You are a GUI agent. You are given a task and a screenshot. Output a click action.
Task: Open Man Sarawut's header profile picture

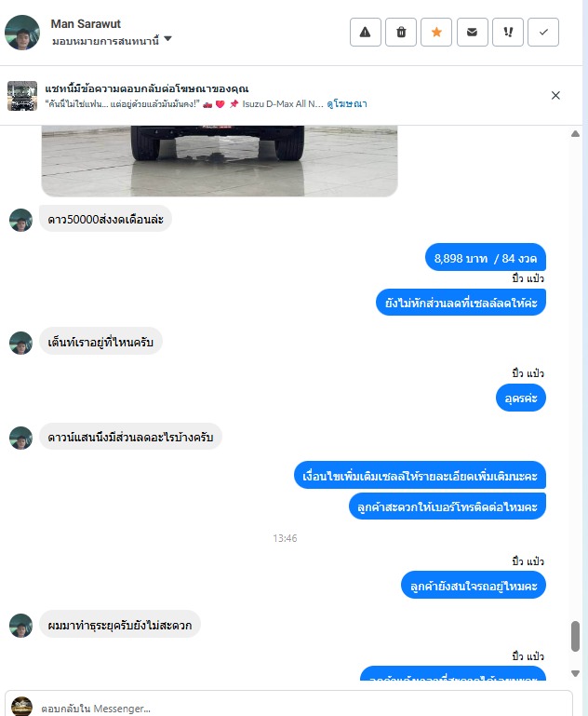[22, 33]
